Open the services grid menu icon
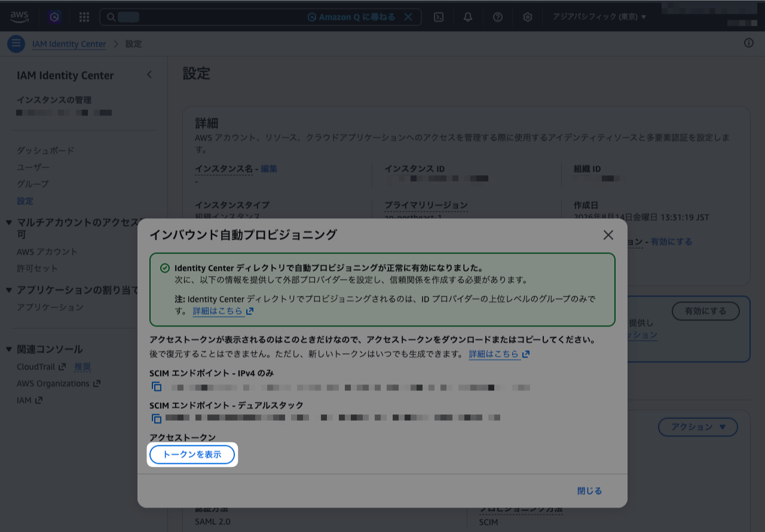The height and width of the screenshot is (532, 765). (x=84, y=17)
